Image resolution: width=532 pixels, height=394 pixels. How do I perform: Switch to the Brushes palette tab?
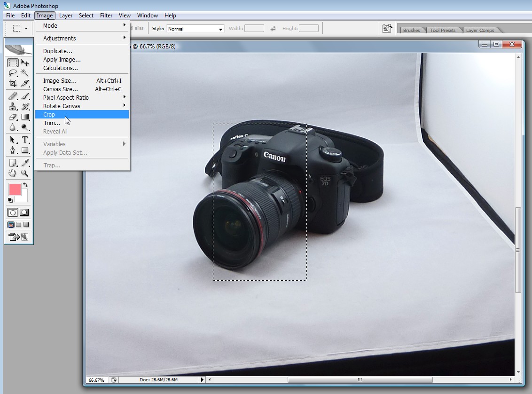pyautogui.click(x=411, y=30)
